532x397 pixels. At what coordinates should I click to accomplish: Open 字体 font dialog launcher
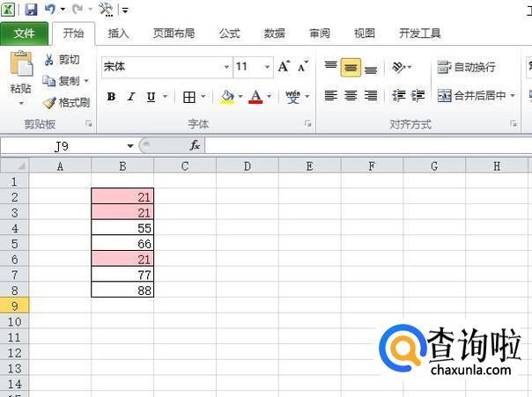[307, 124]
